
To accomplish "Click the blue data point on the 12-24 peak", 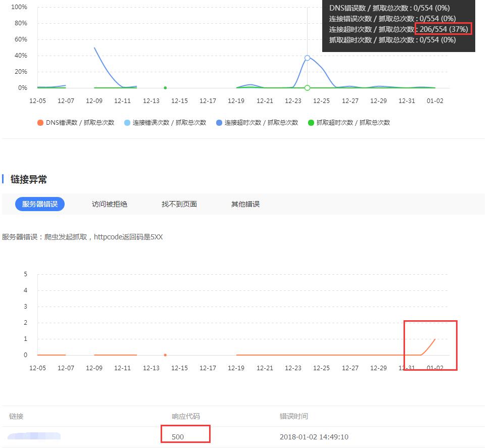I will tap(308, 58).
